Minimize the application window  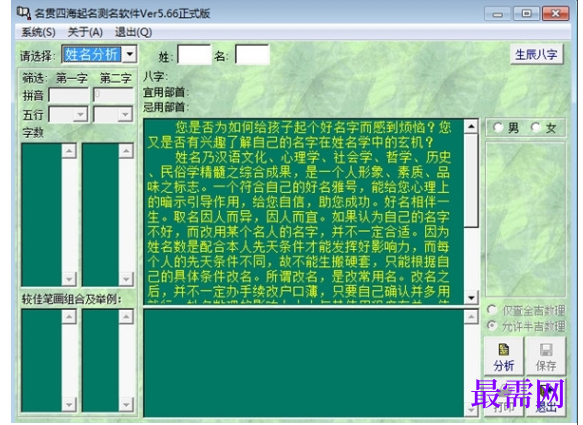click(497, 14)
